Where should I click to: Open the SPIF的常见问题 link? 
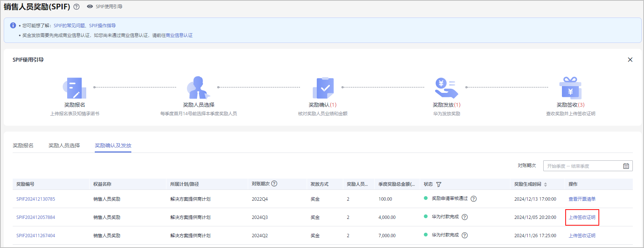coord(69,26)
